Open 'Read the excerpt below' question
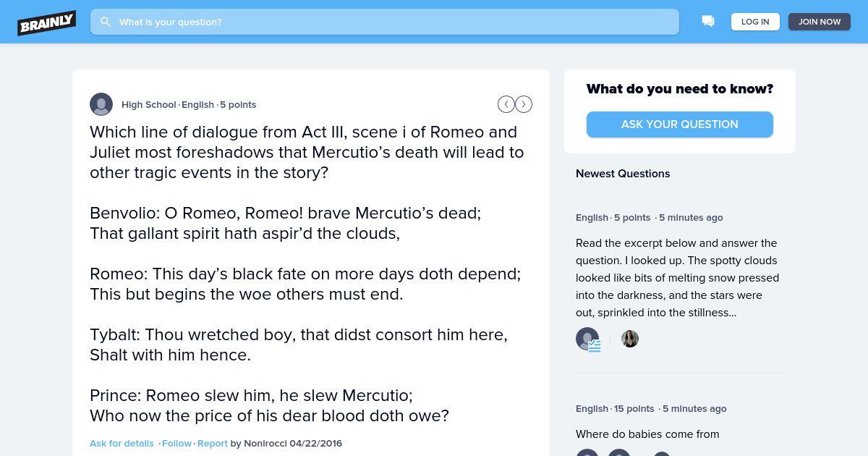The width and height of the screenshot is (868, 456). 677,278
